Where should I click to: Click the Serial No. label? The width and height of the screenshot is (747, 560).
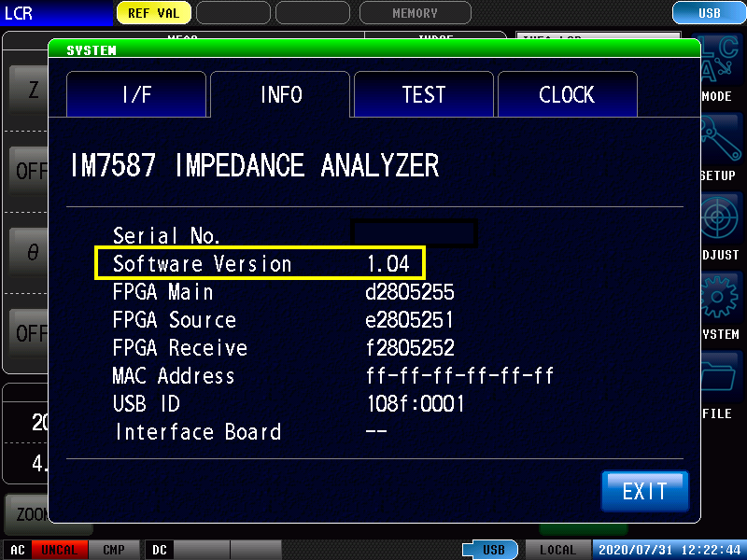coord(166,235)
